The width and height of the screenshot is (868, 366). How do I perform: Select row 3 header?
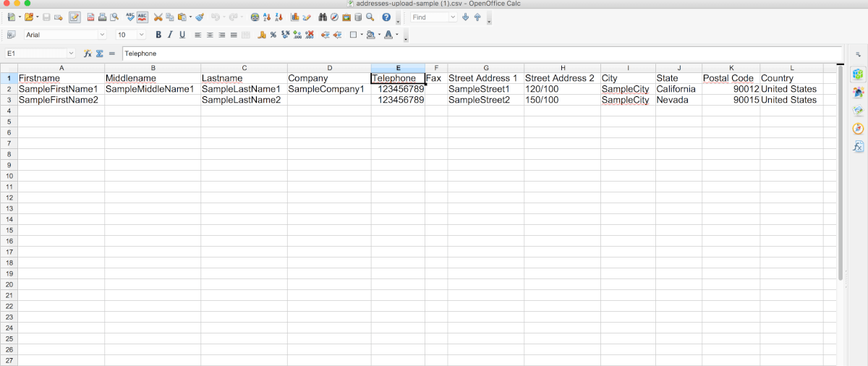pyautogui.click(x=9, y=100)
